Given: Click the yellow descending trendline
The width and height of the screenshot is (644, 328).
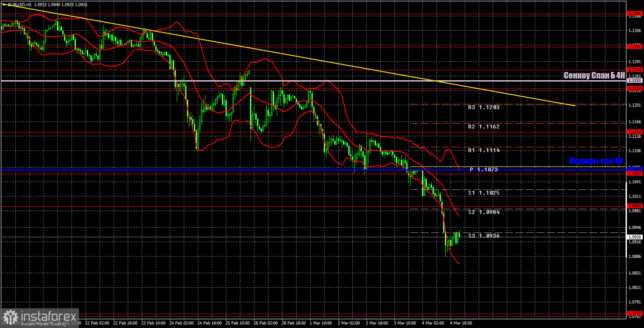Looking at the screenshot, I should tap(287, 55).
